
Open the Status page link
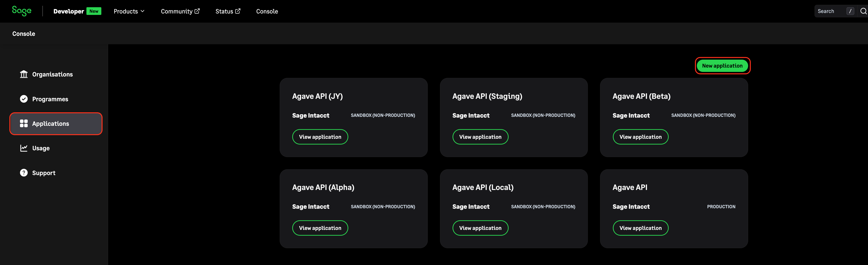click(x=228, y=11)
